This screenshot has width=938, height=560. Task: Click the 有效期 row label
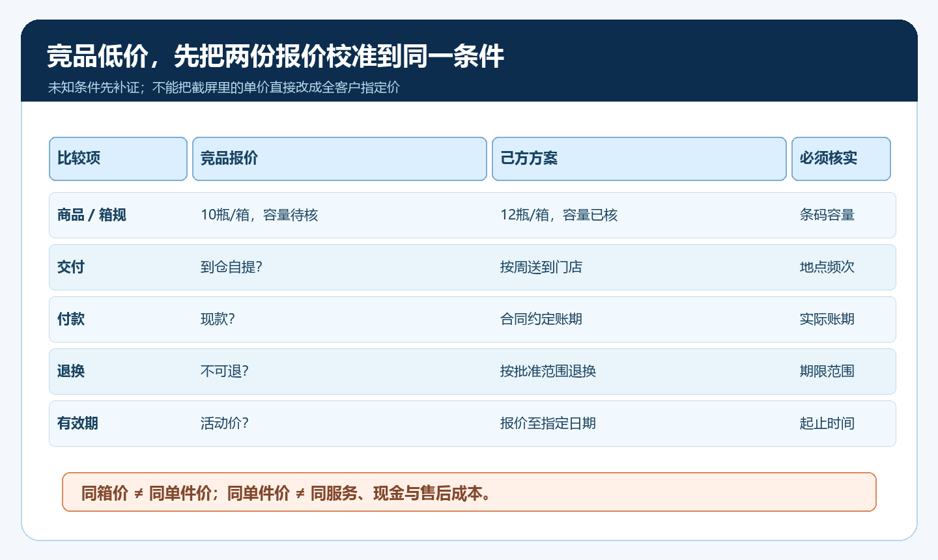point(78,423)
